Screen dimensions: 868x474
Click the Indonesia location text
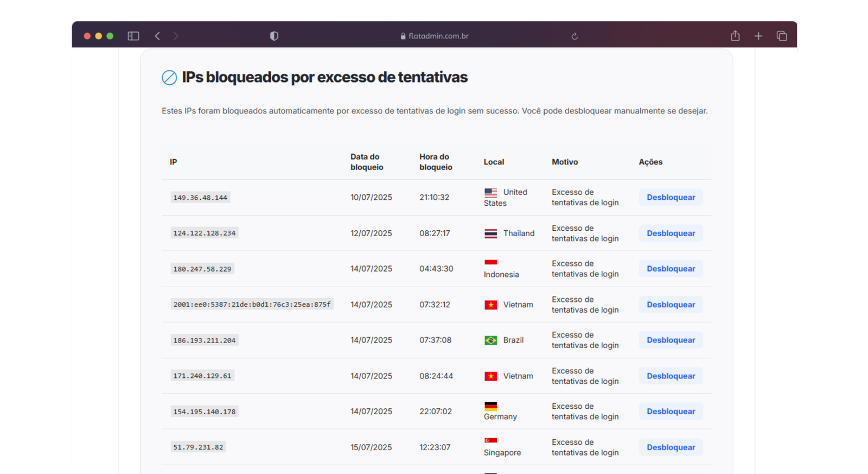501,274
